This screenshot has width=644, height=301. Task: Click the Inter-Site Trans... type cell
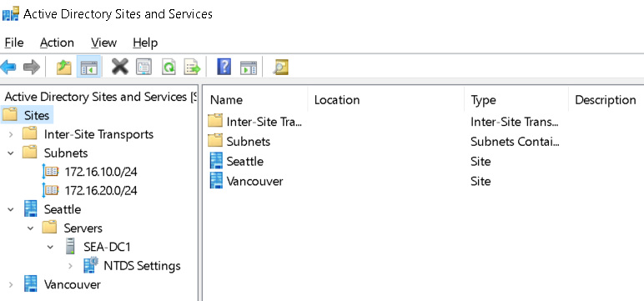(514, 122)
